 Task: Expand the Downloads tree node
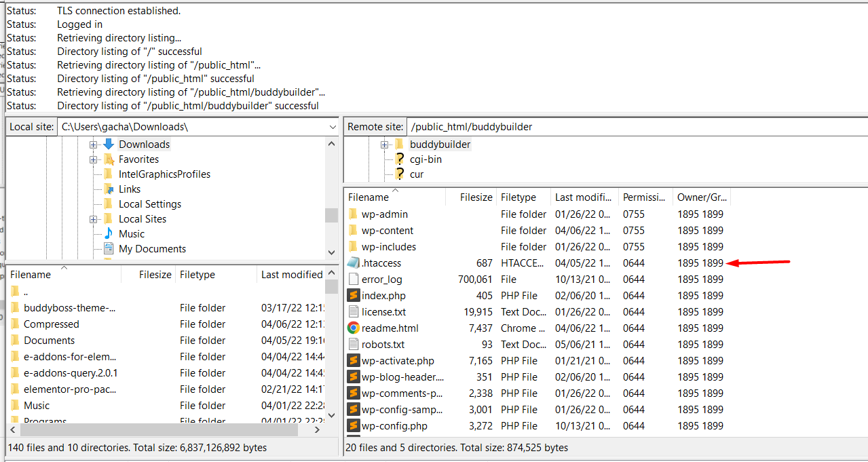[x=94, y=144]
